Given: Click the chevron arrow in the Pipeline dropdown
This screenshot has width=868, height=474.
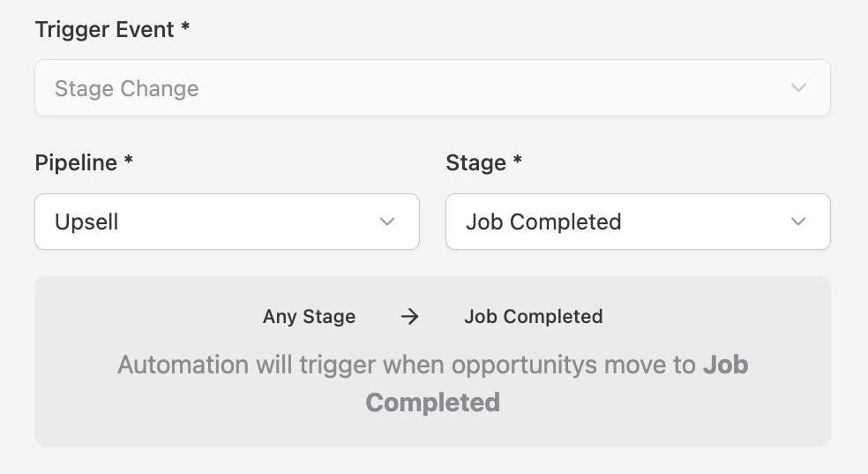Looking at the screenshot, I should [386, 222].
